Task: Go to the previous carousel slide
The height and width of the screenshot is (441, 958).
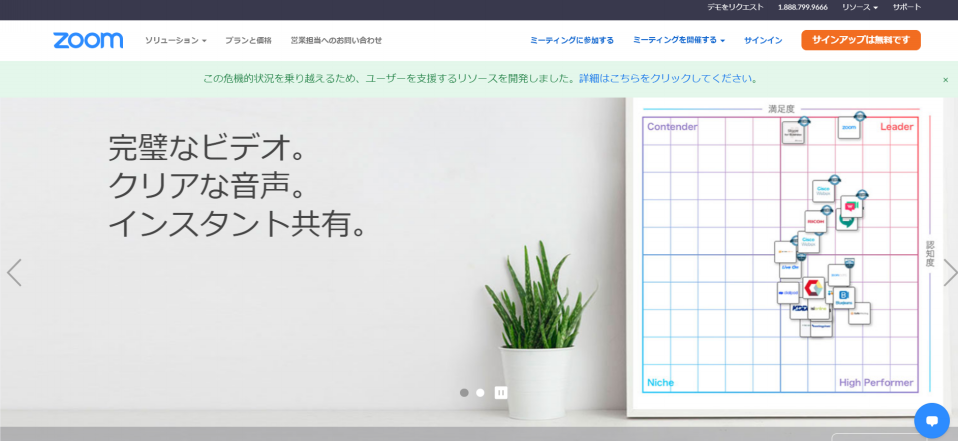Action: pos(14,272)
